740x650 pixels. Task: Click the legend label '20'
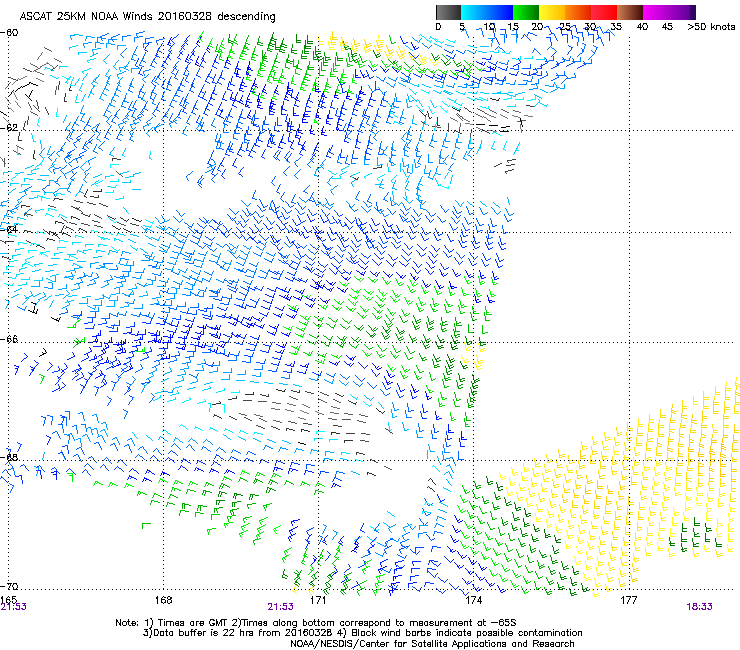pyautogui.click(x=537, y=27)
